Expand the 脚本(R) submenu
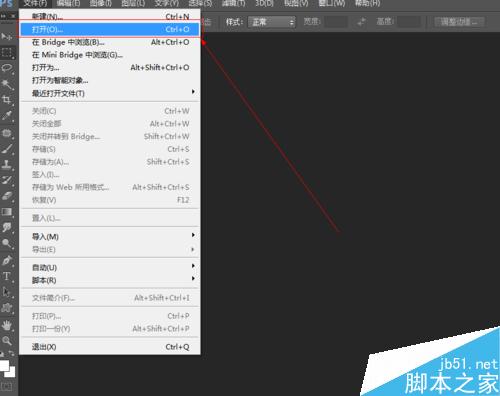 [110, 280]
